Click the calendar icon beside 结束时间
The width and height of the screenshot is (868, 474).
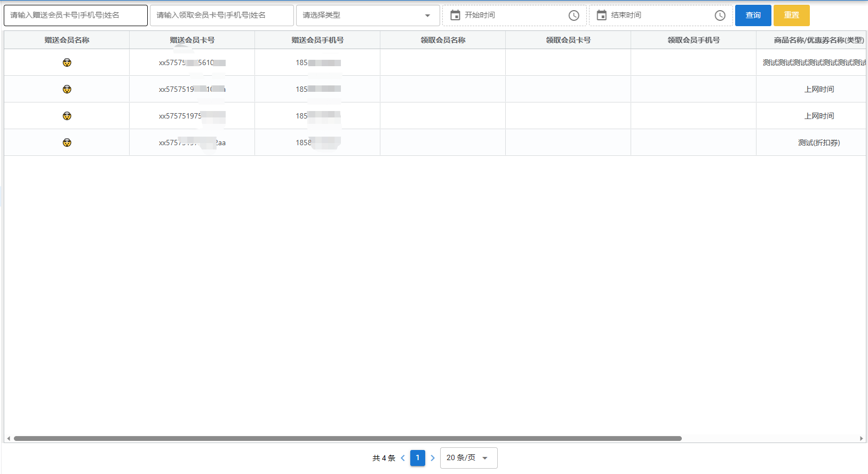click(601, 15)
